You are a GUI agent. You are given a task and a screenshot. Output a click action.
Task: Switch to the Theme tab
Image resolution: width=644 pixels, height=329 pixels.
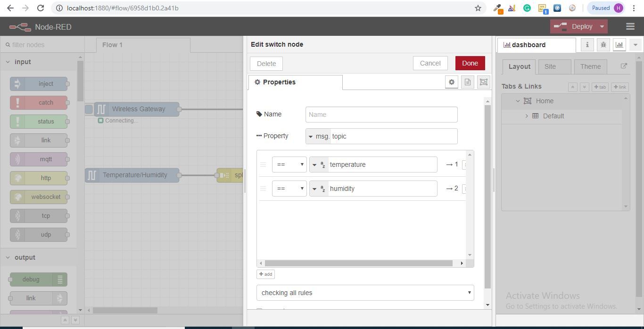pyautogui.click(x=590, y=66)
